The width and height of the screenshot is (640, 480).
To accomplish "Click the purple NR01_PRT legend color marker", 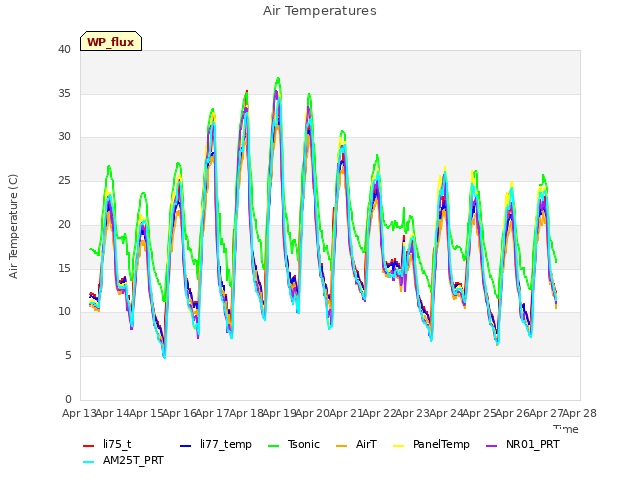I will coord(491,446).
